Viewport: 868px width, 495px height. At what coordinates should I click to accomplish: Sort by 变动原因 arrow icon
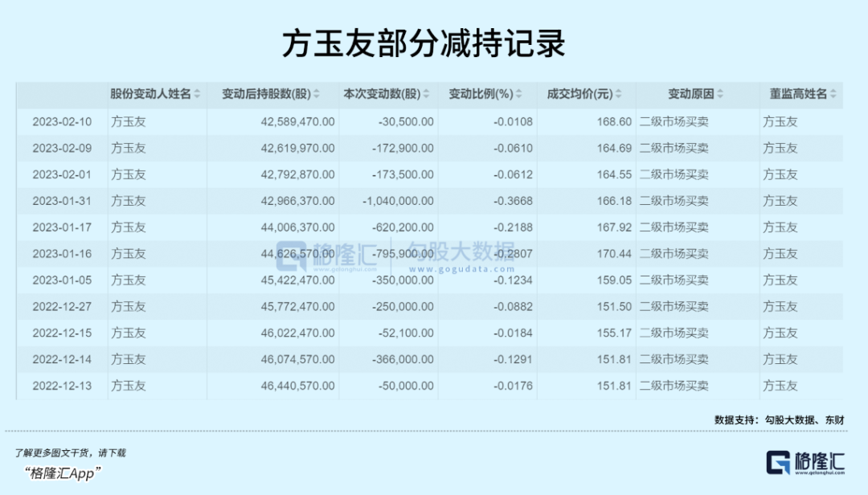pyautogui.click(x=720, y=94)
